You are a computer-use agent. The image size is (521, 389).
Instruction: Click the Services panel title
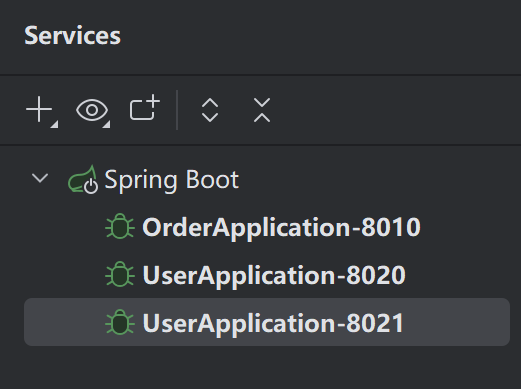(x=73, y=35)
